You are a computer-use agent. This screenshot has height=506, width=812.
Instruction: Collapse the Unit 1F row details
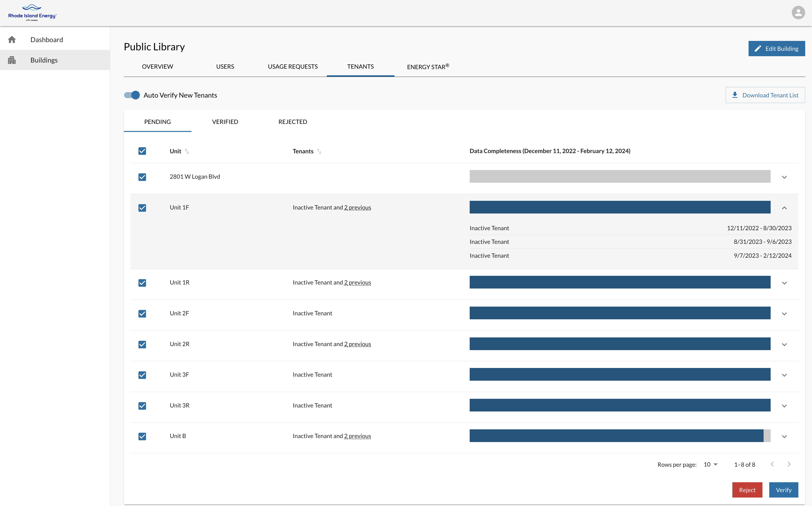coord(784,208)
